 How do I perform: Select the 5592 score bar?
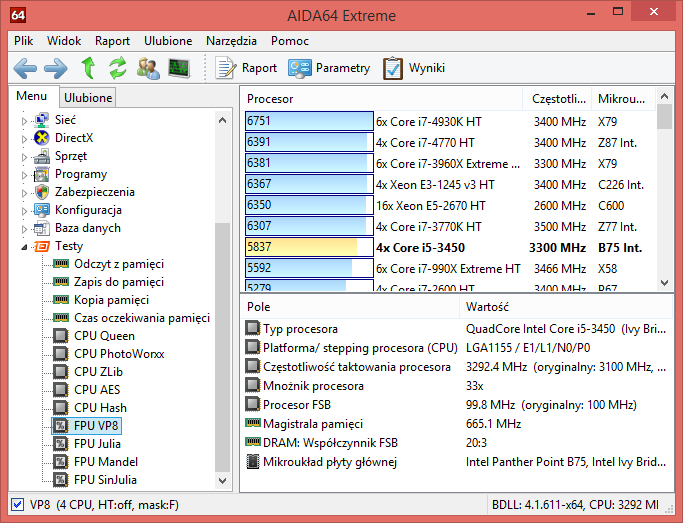point(309,268)
